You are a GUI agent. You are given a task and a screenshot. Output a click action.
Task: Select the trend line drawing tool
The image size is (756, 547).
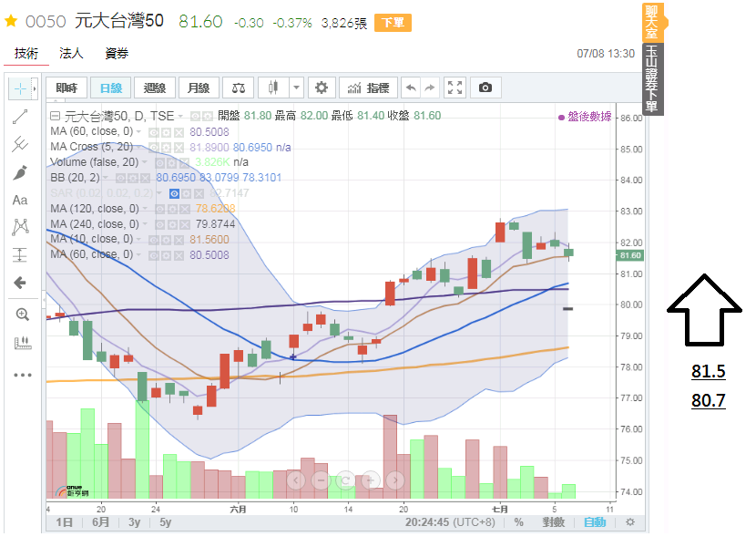coord(20,117)
